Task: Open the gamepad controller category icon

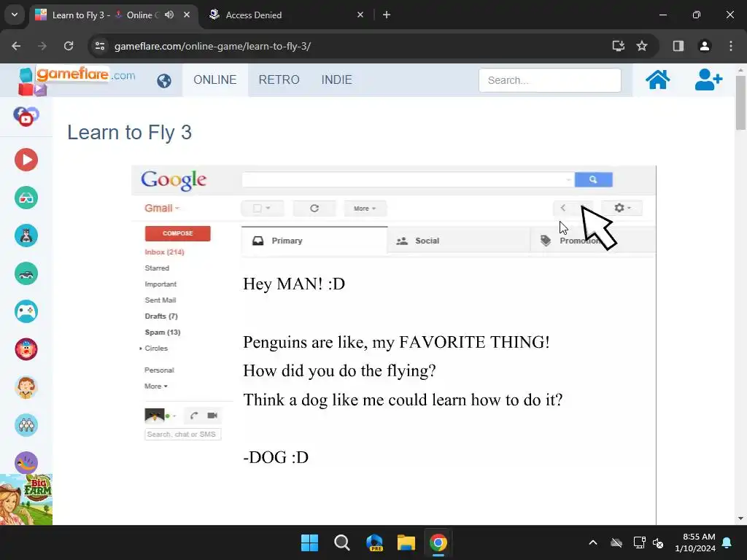Action: [x=26, y=311]
